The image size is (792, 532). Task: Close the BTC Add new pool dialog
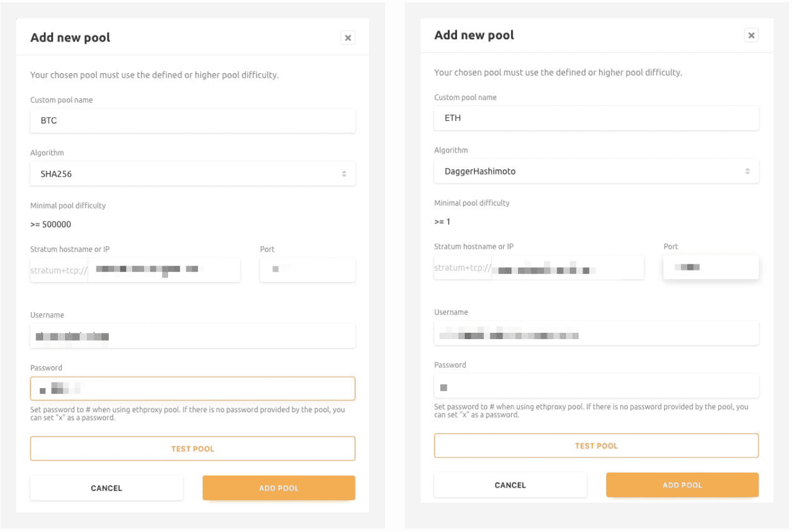click(x=348, y=38)
